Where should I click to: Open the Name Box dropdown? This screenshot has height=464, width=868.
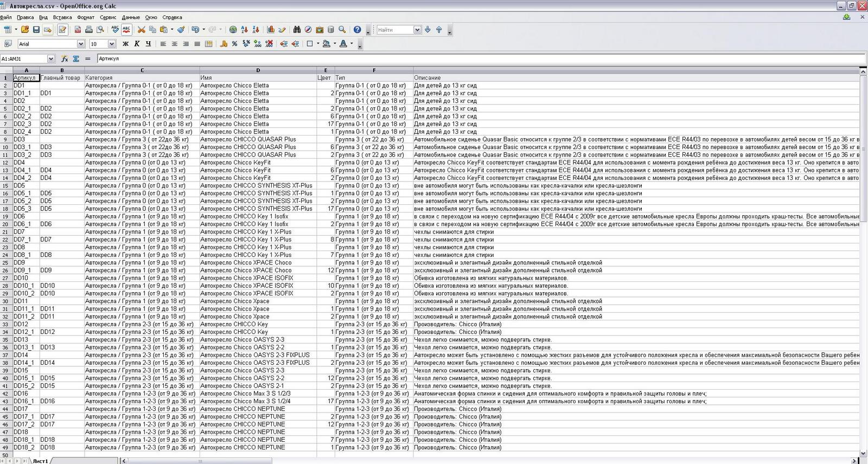[51, 59]
